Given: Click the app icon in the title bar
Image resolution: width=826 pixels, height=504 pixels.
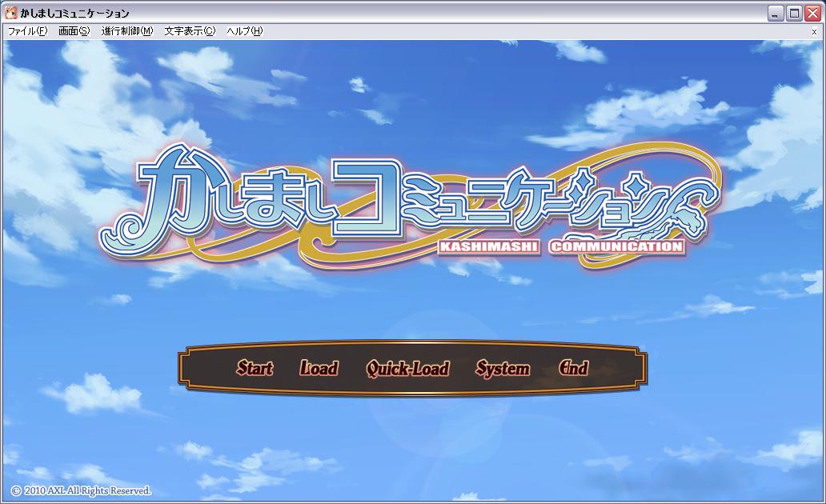Looking at the screenshot, I should point(11,13).
